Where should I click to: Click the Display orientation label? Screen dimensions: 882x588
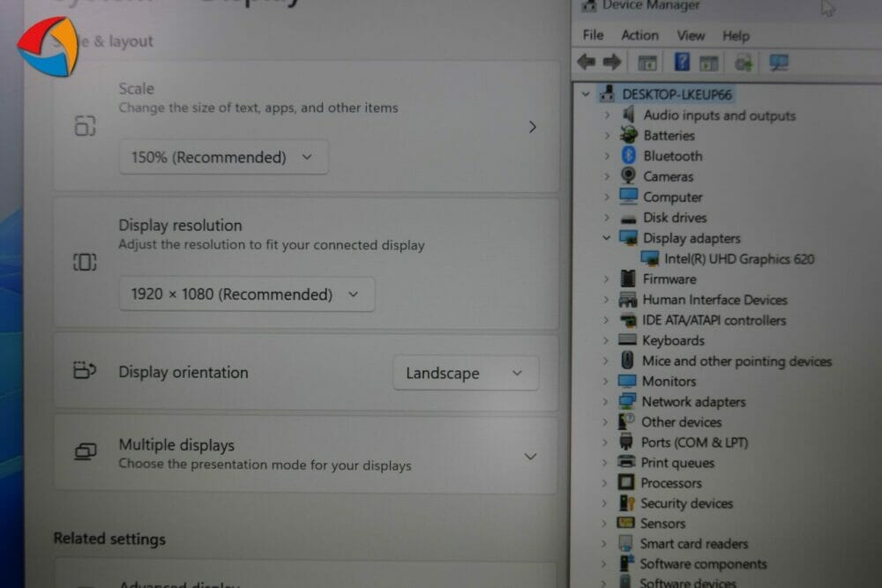pos(183,372)
